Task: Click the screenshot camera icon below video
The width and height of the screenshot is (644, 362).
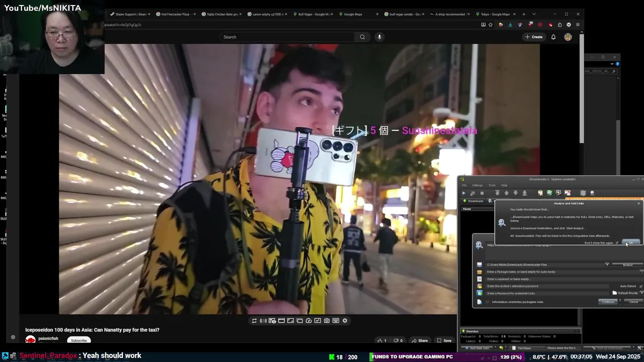Action: click(327, 321)
